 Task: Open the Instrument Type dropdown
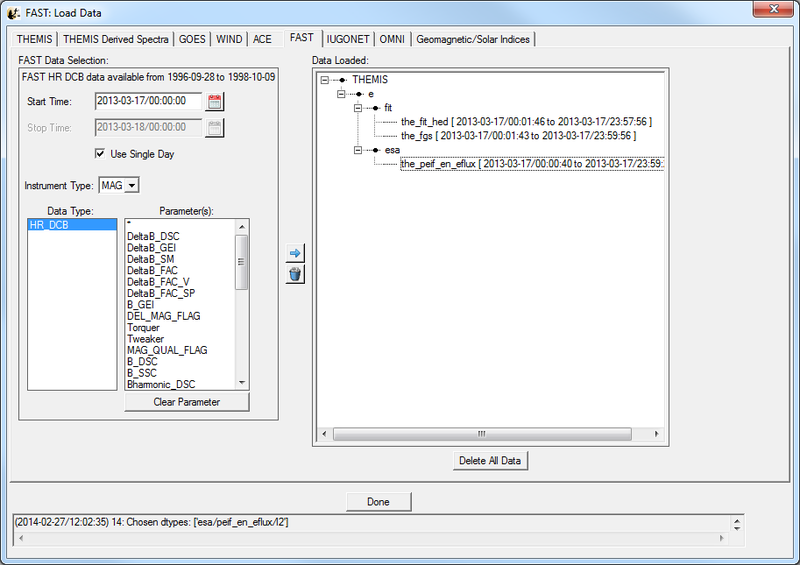[119, 185]
